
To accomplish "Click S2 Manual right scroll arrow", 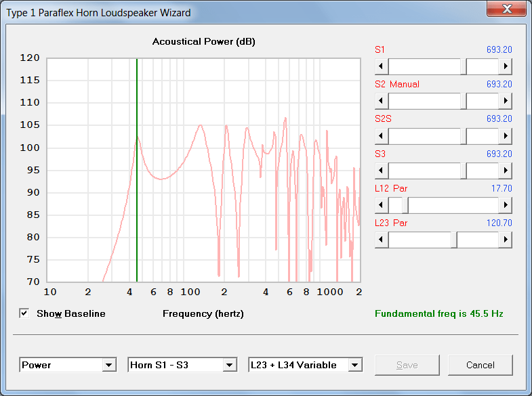I will point(505,101).
